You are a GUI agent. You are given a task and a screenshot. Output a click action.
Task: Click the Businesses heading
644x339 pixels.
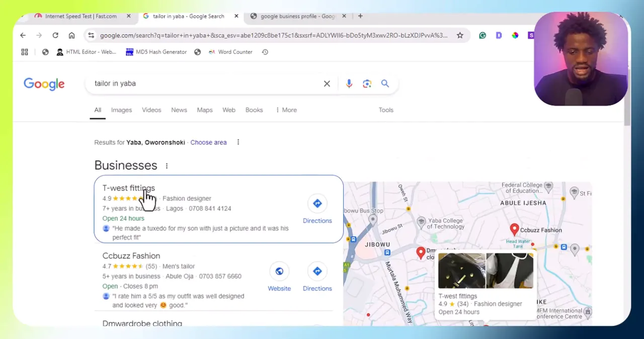click(126, 165)
